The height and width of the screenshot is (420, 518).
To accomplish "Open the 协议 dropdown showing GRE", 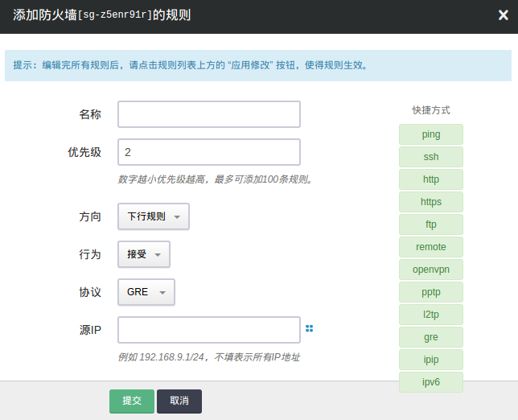I will [146, 292].
